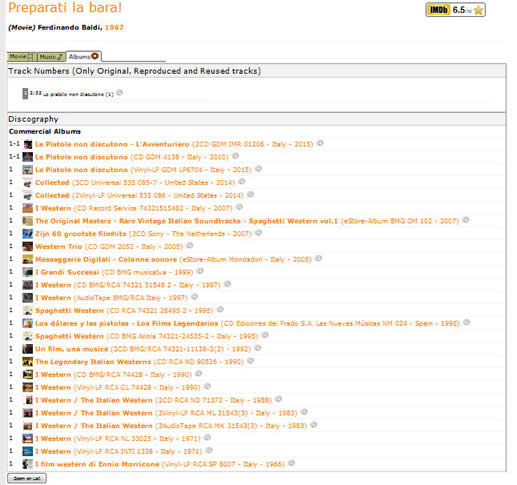The width and height of the screenshot is (517, 485).
Task: Open the IMDb 6.5 rating badge
Action: click(455, 10)
